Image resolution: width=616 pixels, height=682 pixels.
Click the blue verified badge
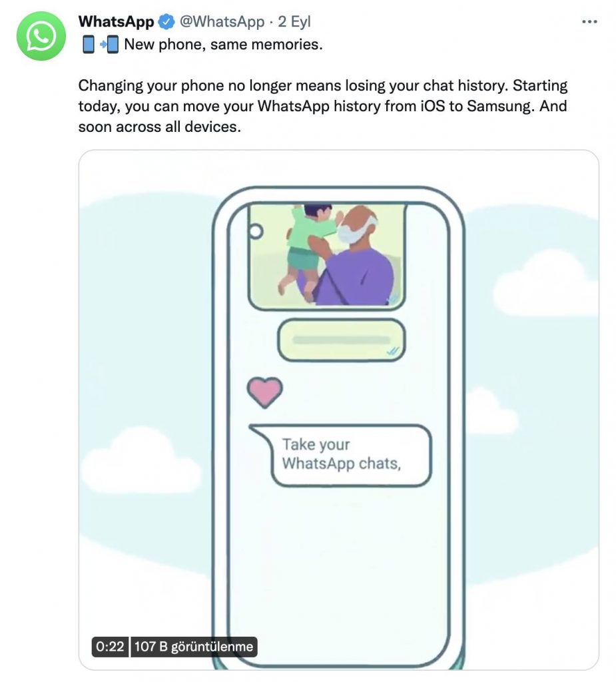165,22
